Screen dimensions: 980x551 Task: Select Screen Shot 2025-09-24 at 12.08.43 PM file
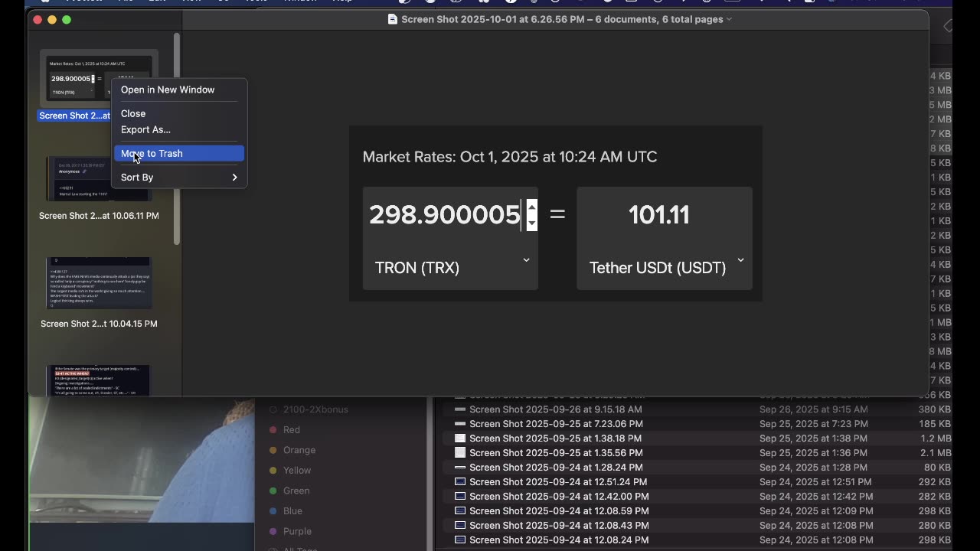click(559, 526)
